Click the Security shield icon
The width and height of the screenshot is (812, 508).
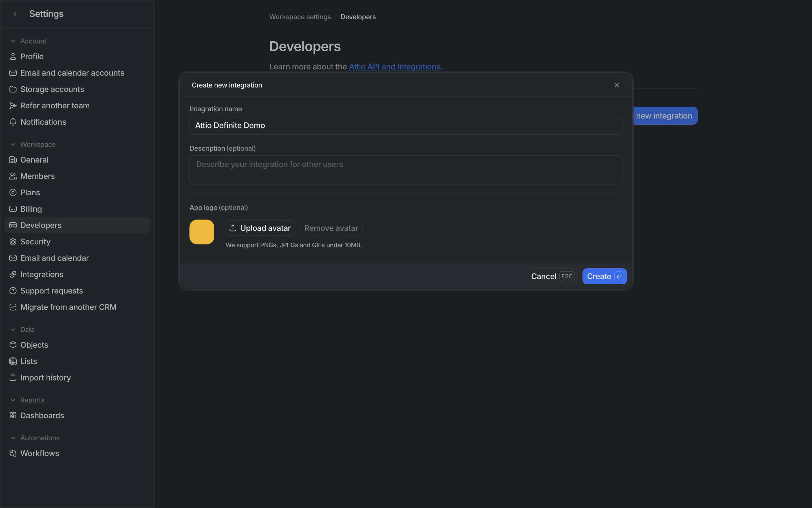[x=13, y=242]
